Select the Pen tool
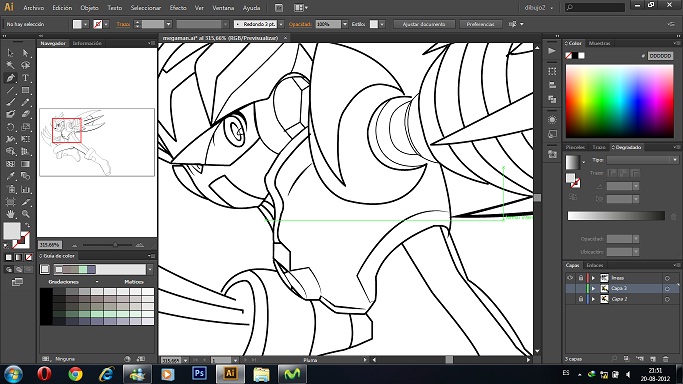The image size is (683, 384). [10, 78]
